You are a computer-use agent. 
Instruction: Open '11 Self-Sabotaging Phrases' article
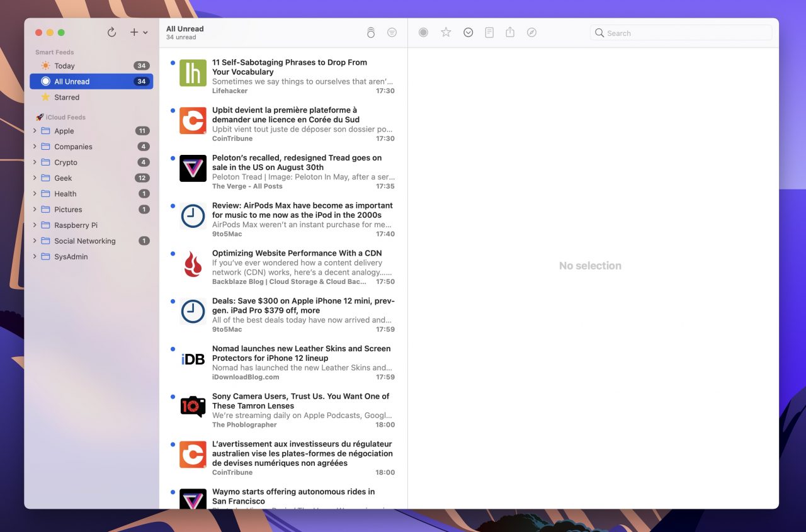click(x=283, y=76)
